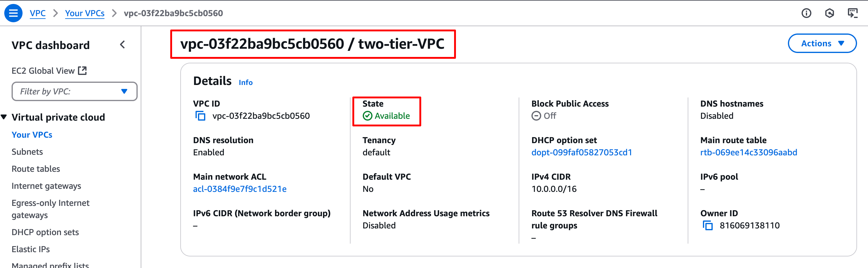Collapse the Virtual private cloud section

click(x=4, y=117)
